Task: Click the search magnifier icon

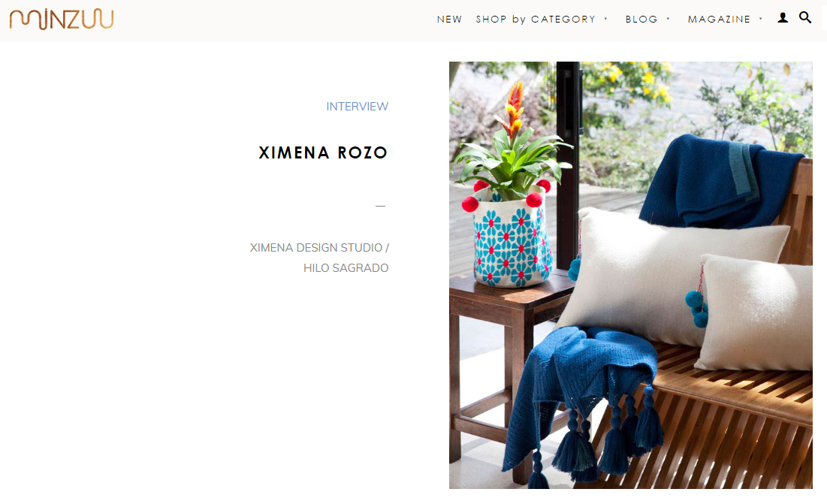Action: (x=805, y=17)
